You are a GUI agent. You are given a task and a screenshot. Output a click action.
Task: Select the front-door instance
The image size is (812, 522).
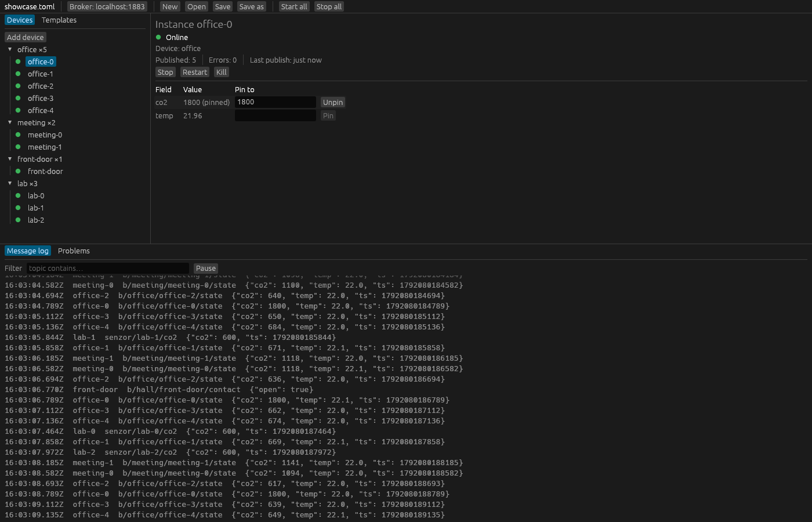tap(45, 171)
